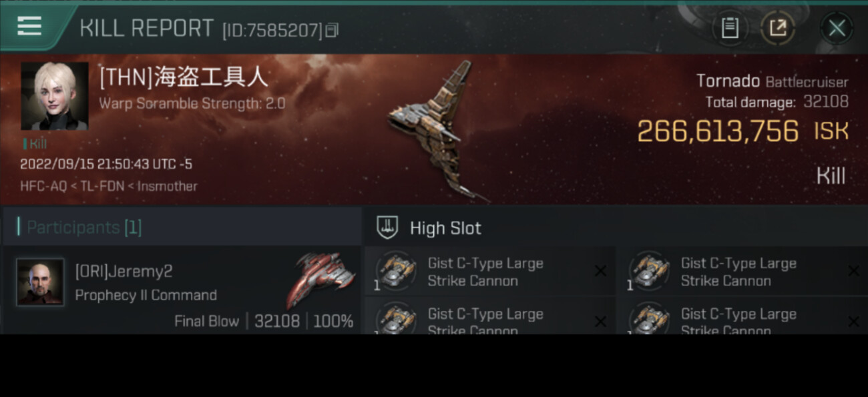This screenshot has width=868, height=397.
Task: Open the clipboard notes icon
Action: pyautogui.click(x=730, y=28)
